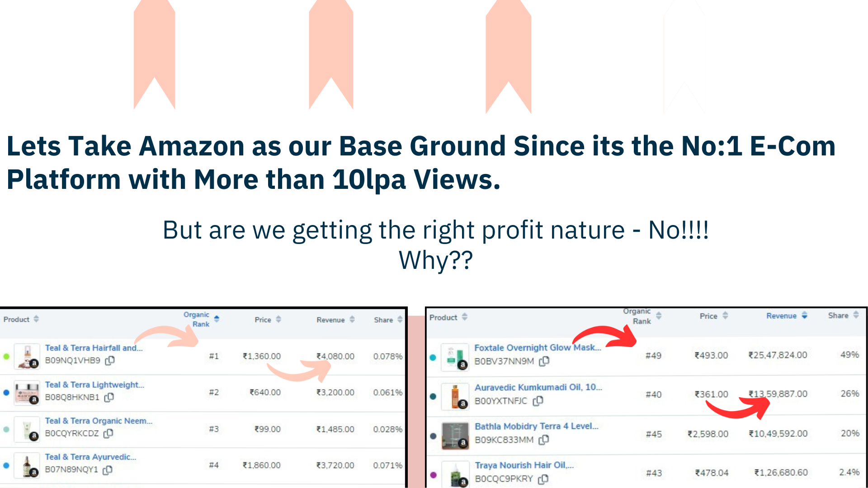Click Traya Nourish Hair Oil thumbnail

[x=455, y=474]
